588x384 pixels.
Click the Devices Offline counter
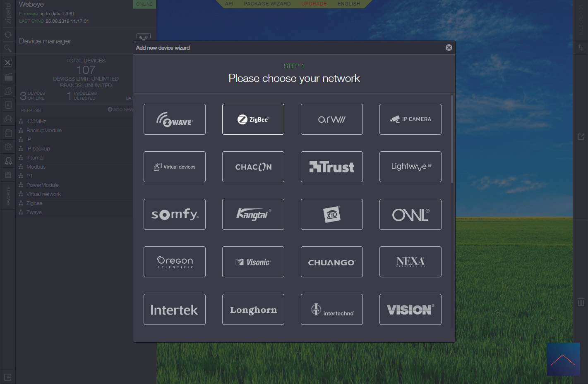(33, 96)
